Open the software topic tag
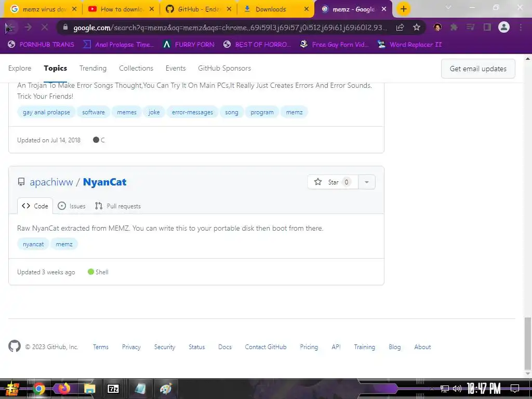 tap(94, 112)
